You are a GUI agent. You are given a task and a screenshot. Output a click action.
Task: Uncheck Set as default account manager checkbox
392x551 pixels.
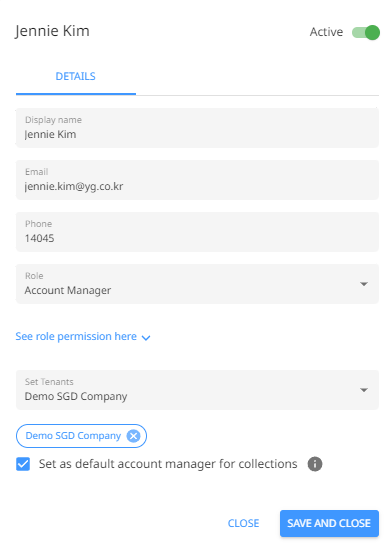point(23,464)
